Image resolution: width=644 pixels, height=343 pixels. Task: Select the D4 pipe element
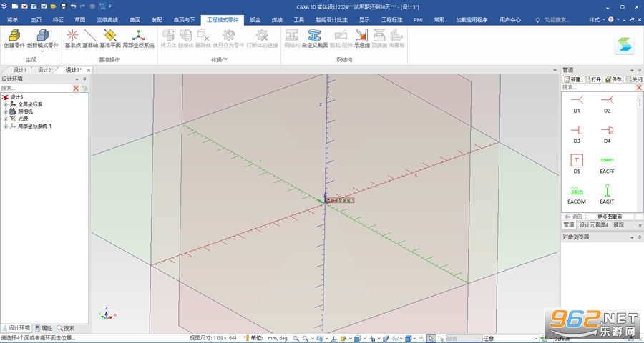607,134
